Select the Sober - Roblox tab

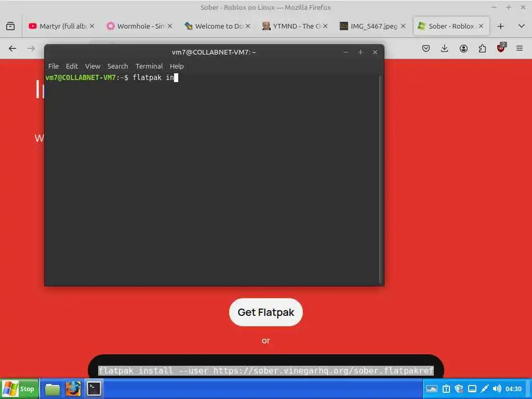451,26
